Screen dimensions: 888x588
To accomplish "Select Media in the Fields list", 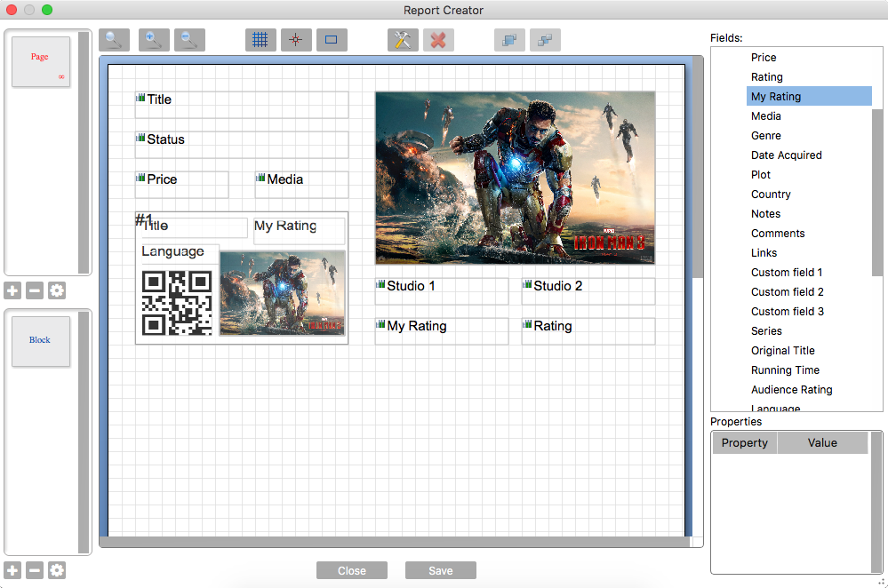I will [x=765, y=116].
